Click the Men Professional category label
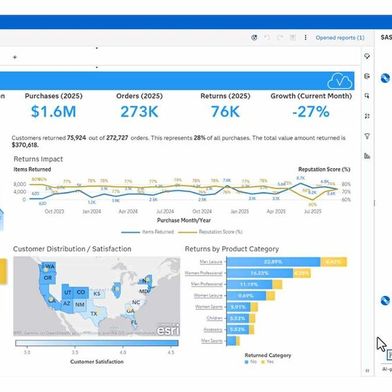The image size is (392, 392). (207, 284)
